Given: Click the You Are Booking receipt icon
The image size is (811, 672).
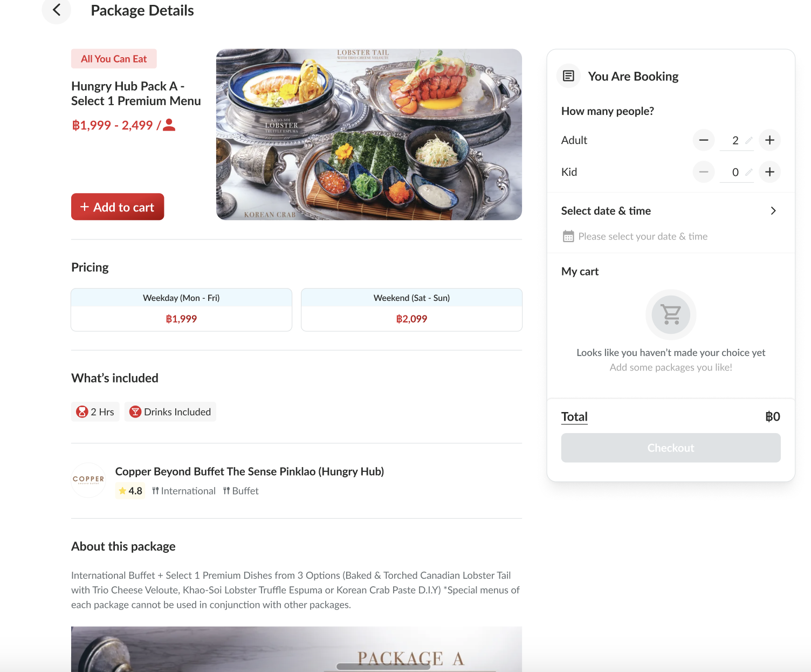Looking at the screenshot, I should 568,76.
